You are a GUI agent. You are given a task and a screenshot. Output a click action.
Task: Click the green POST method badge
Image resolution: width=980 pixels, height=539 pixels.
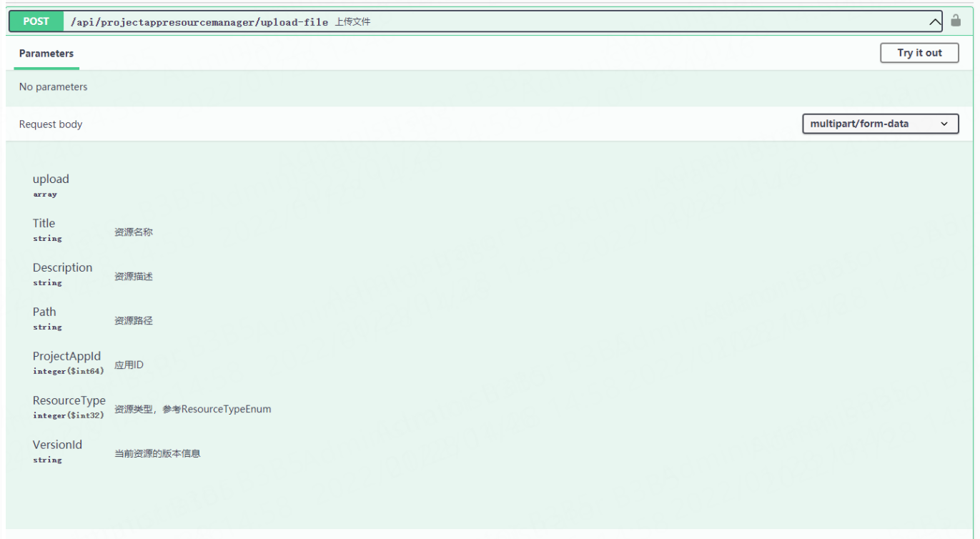35,21
